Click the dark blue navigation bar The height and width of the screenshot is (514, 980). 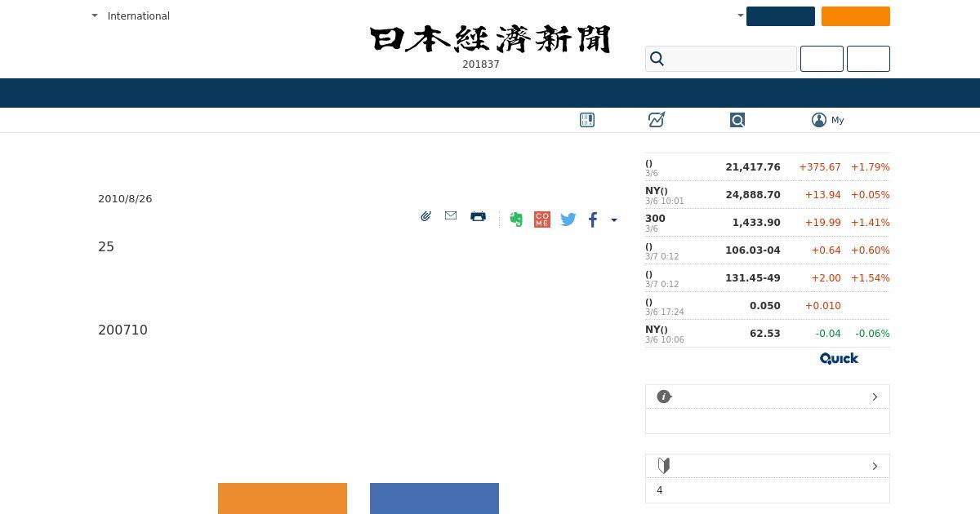tap(490, 93)
